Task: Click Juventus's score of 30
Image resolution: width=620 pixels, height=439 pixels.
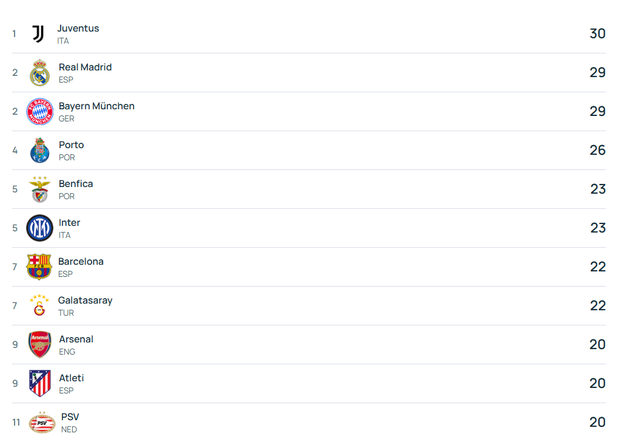Action: pos(597,34)
